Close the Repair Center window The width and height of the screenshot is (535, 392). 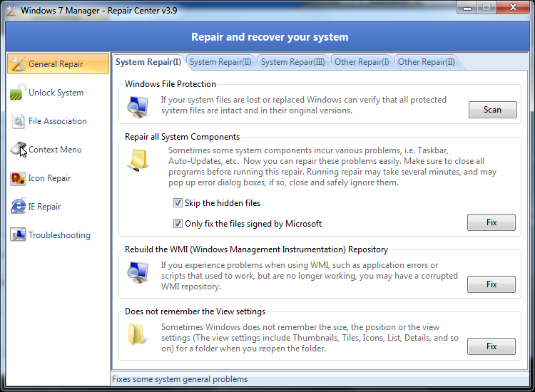pyautogui.click(x=513, y=8)
